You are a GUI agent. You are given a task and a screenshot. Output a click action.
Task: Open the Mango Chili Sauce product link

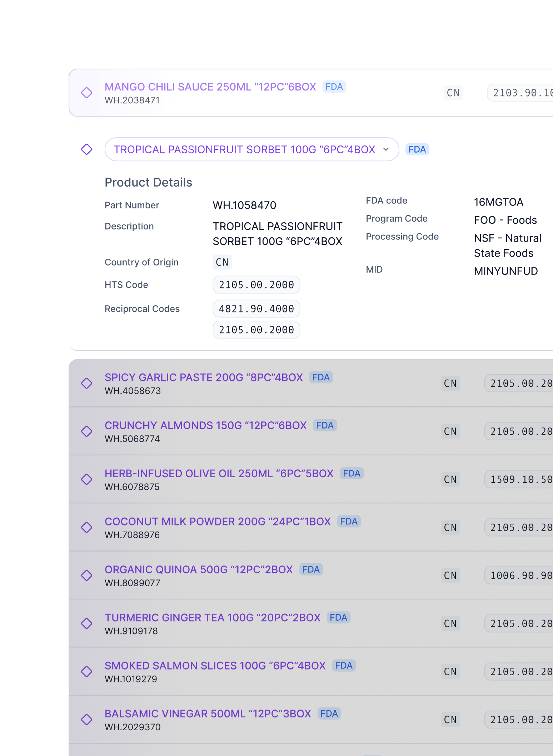[x=210, y=87]
